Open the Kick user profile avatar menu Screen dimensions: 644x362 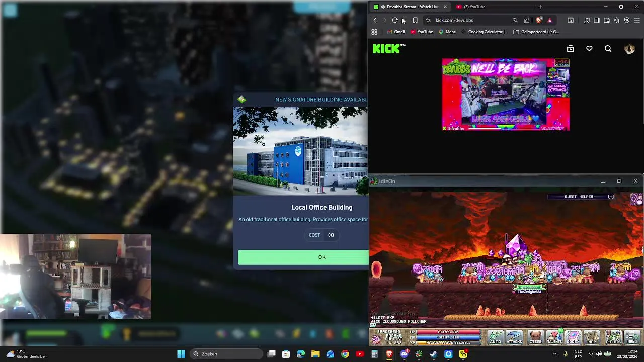[629, 49]
